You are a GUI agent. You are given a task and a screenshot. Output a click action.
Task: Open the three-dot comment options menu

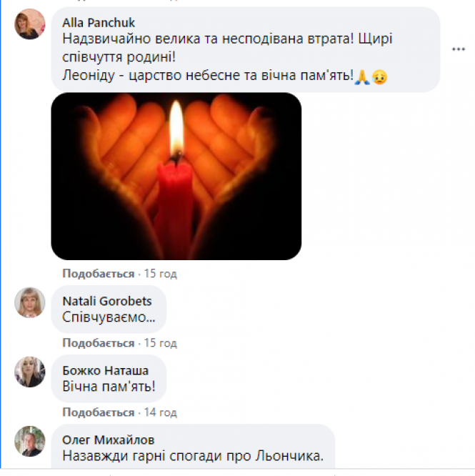point(459,49)
